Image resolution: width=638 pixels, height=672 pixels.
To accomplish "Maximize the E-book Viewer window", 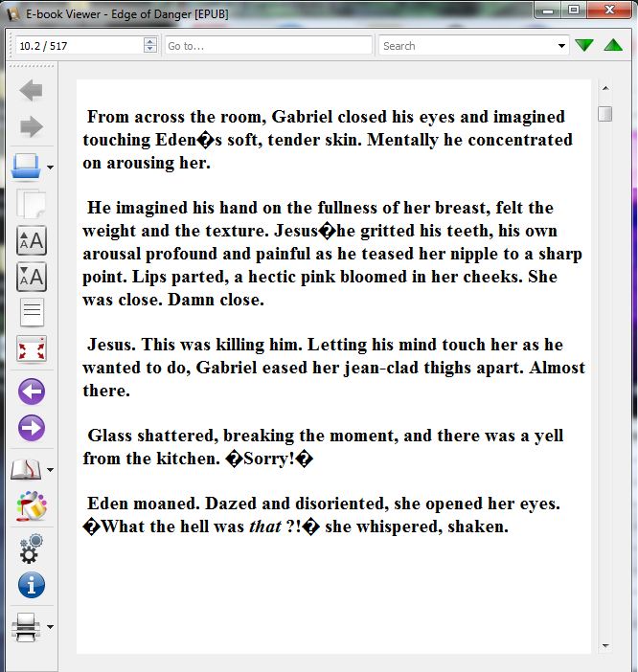I will 574,11.
